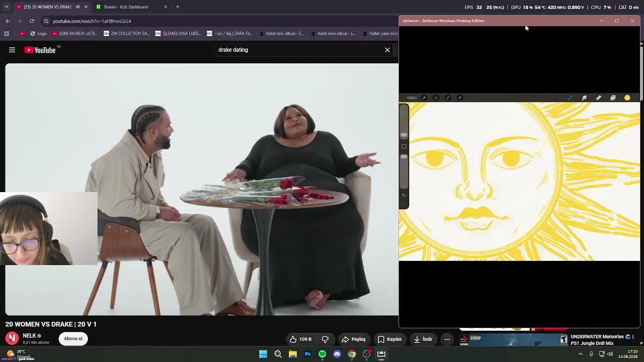The height and width of the screenshot is (362, 644).
Task: Open the 'Halter yaka mini' bookmark
Action: coord(379,34)
